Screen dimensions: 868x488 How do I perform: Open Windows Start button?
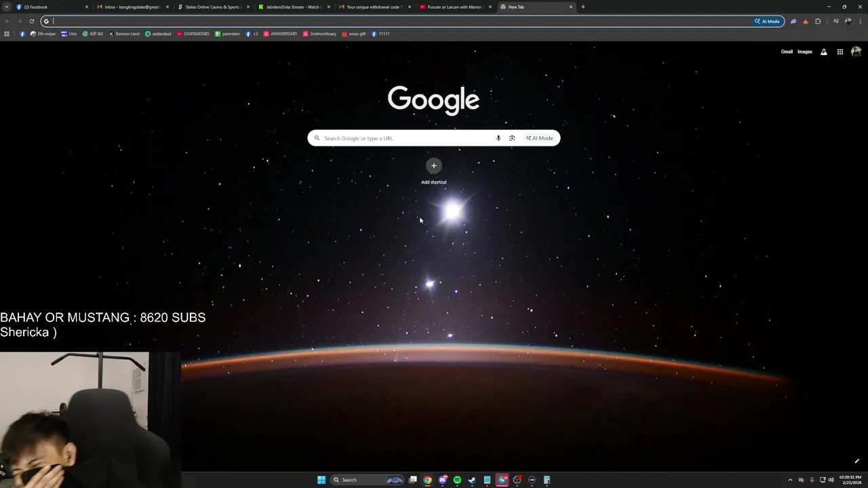pos(321,480)
